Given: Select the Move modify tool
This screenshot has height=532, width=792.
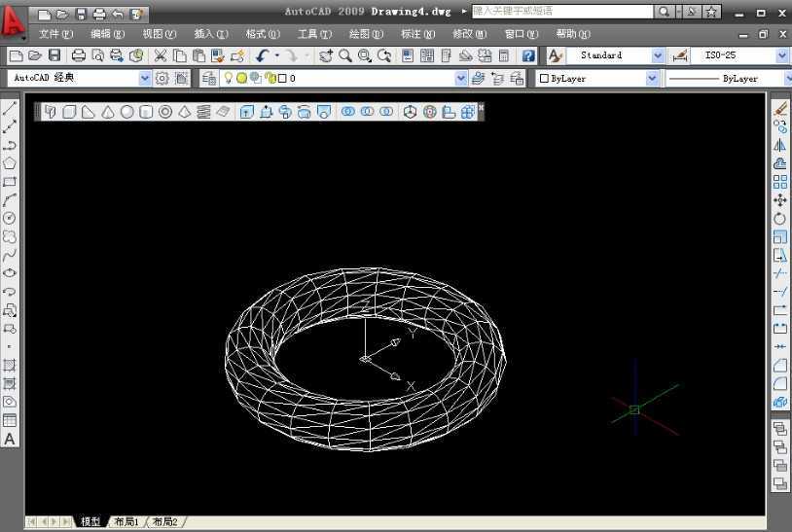Looking at the screenshot, I should (x=780, y=200).
